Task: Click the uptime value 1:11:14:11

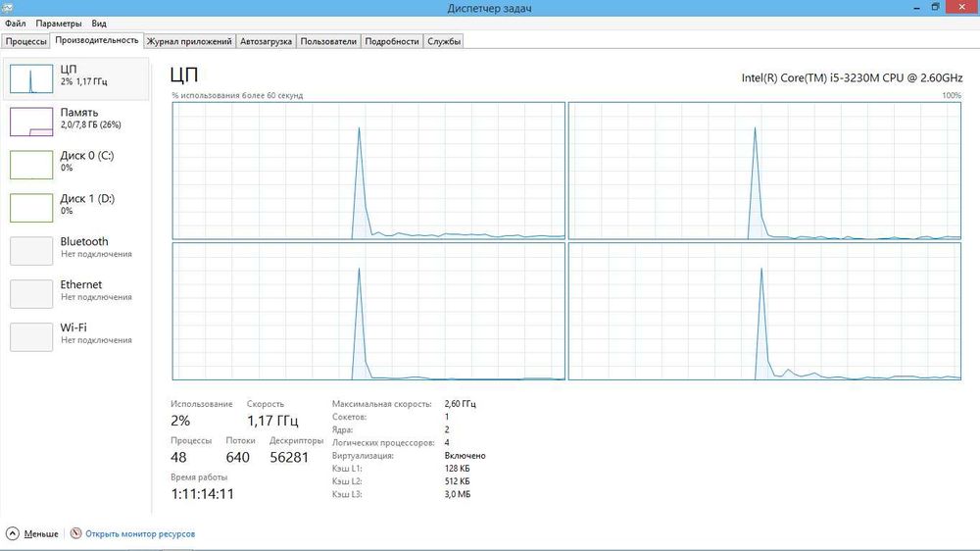Action: [x=203, y=494]
